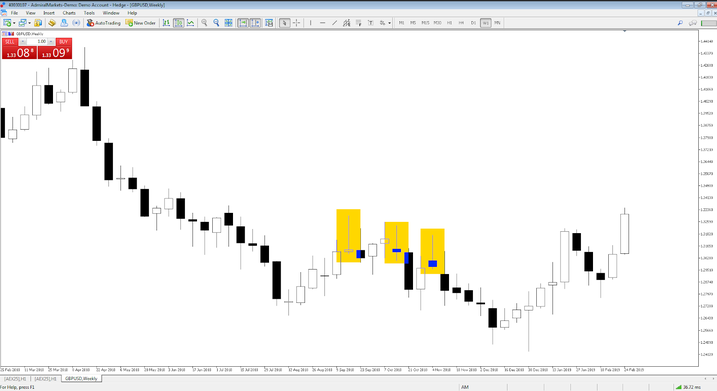Decrease the one-click trade volume
This screenshot has height=391, width=717.
pos(22,42)
